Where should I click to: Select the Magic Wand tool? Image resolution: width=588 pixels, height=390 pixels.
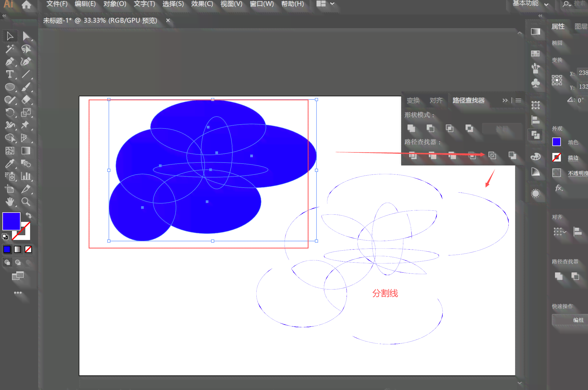tap(10, 49)
